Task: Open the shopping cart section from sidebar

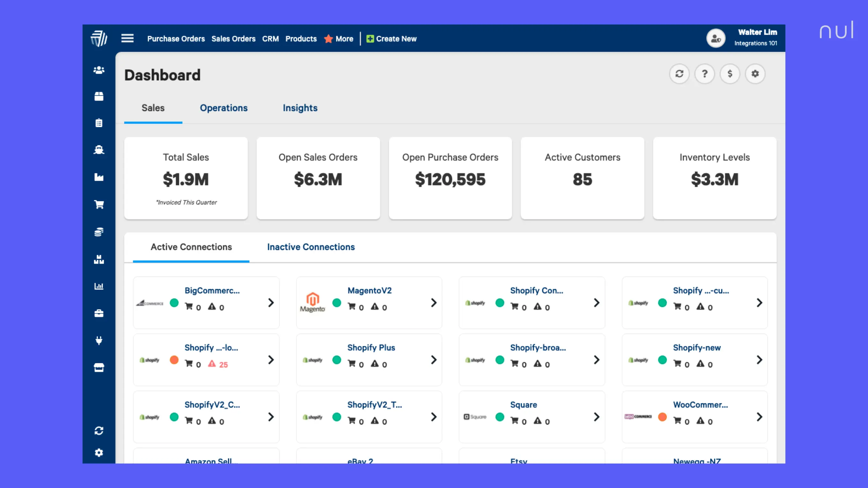Action: point(98,205)
